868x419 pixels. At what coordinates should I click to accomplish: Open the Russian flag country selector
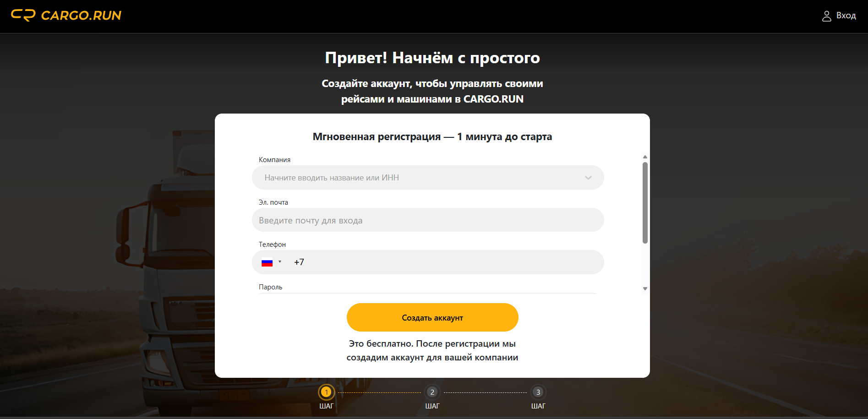coord(271,262)
